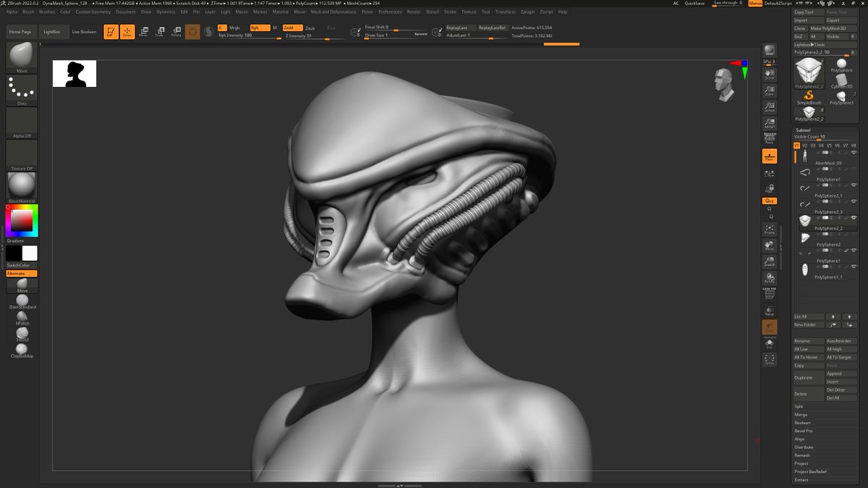The width and height of the screenshot is (868, 488).
Task: Click the Duplicate subtool button
Action: coord(809,377)
